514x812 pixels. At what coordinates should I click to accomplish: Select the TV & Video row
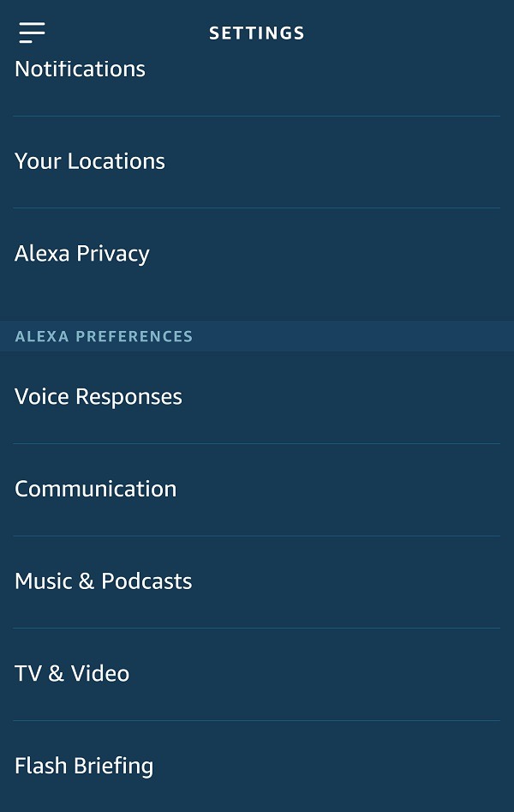tap(72, 673)
